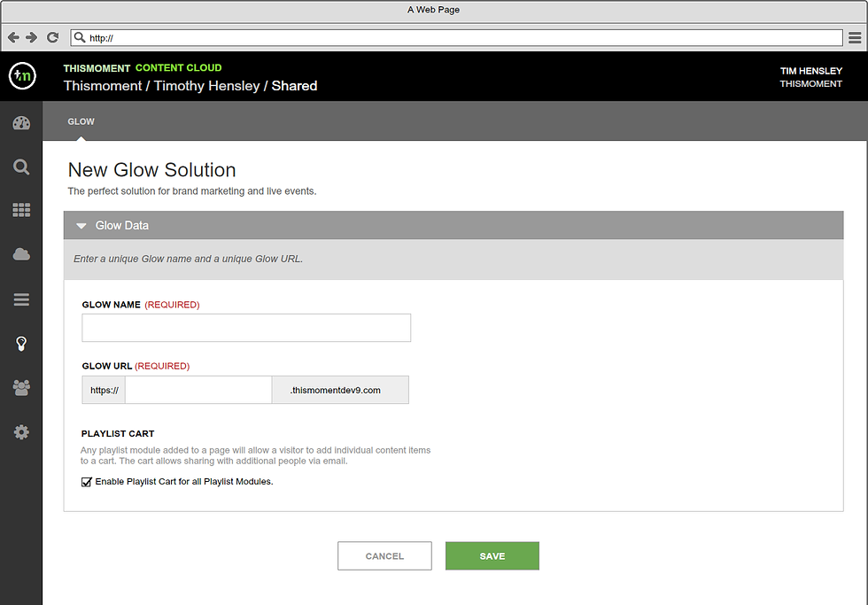
Task: Click the GLOW NAME label
Action: click(112, 305)
